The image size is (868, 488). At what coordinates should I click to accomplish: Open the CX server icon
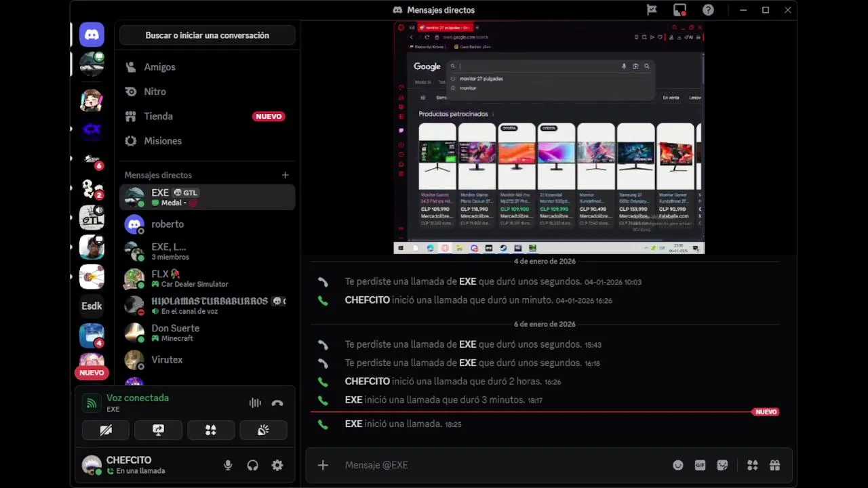tap(92, 129)
